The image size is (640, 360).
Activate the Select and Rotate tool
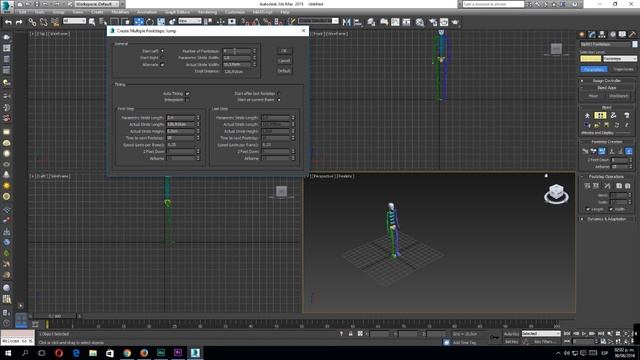click(x=150, y=22)
